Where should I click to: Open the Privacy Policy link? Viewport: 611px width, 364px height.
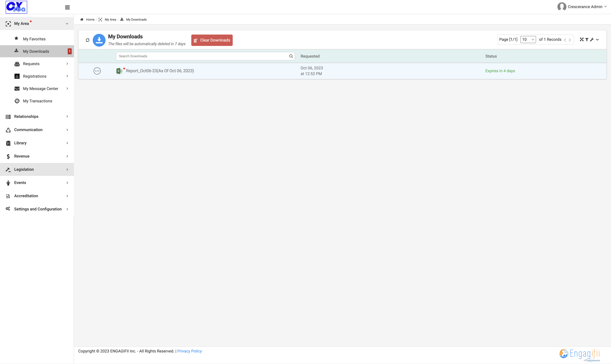point(189,351)
